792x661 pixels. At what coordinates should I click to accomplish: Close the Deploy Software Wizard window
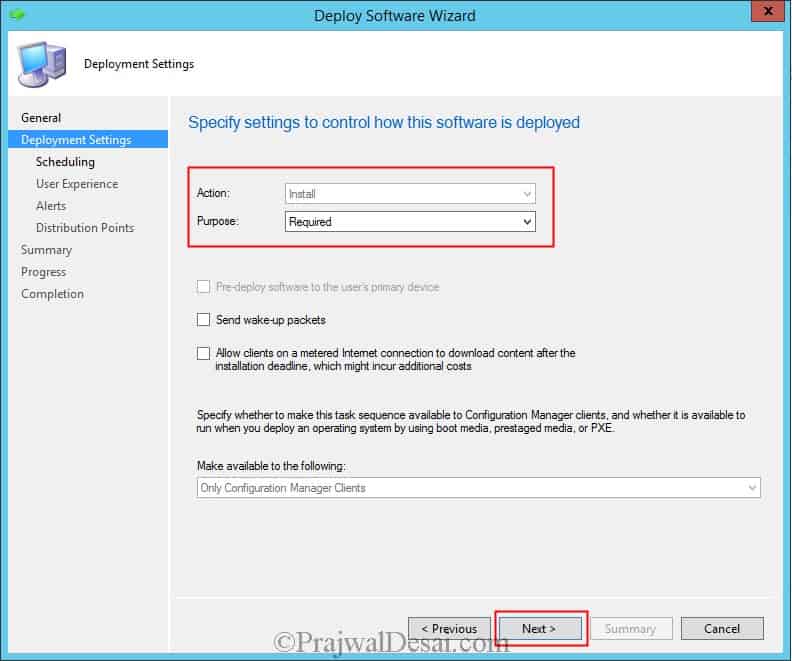pyautogui.click(x=767, y=11)
